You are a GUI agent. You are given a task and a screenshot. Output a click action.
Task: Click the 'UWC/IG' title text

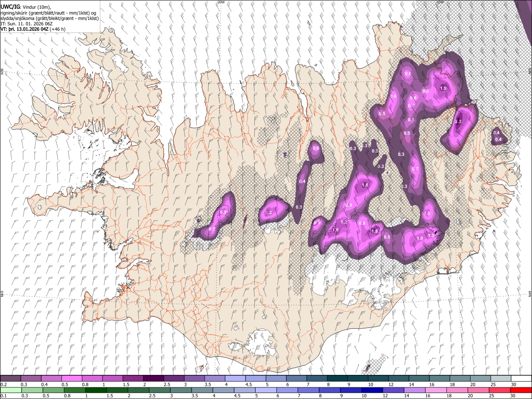(10, 7)
